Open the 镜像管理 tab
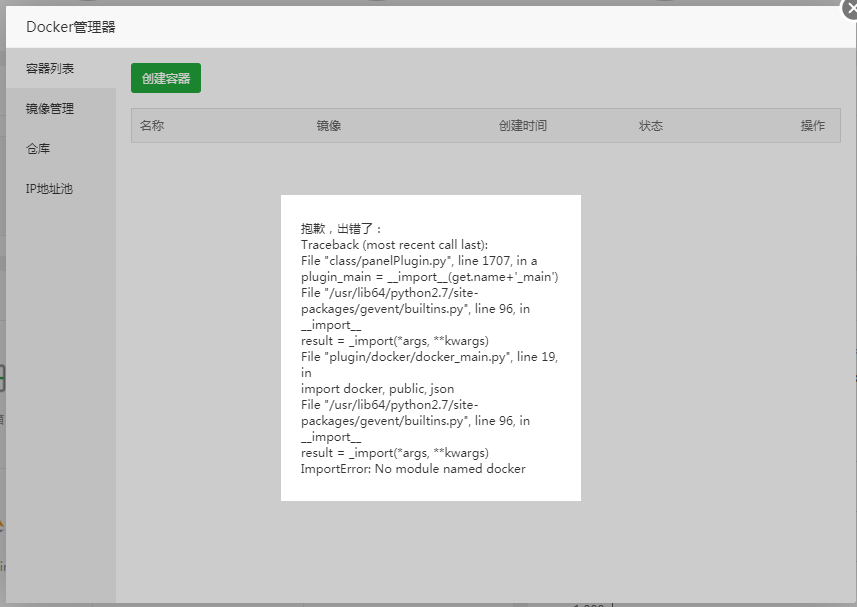This screenshot has height=607, width=857. [50, 109]
